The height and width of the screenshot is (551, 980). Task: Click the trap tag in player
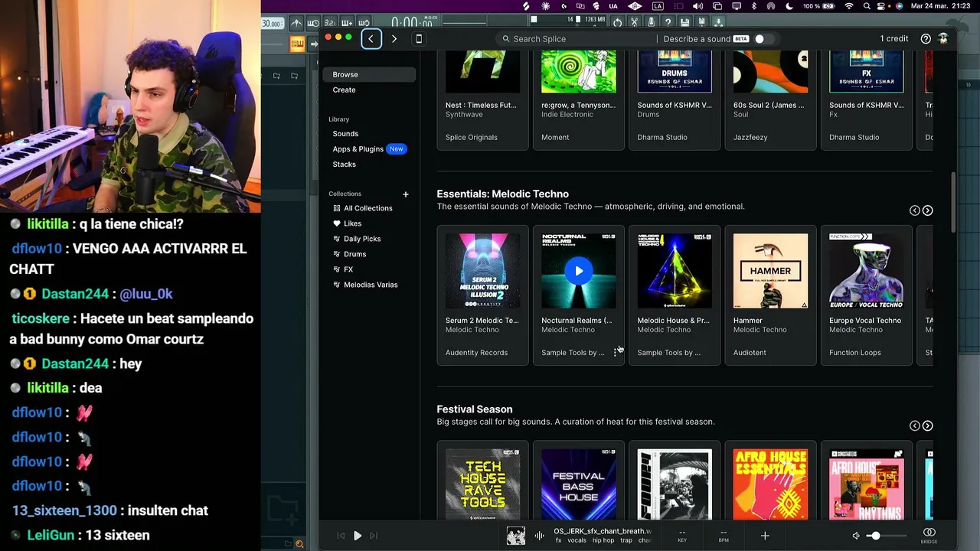point(626,540)
